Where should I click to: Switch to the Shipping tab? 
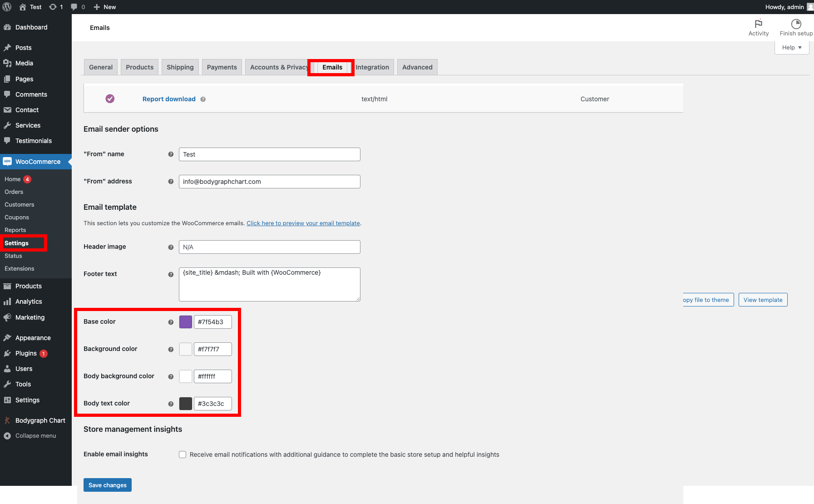pos(180,67)
